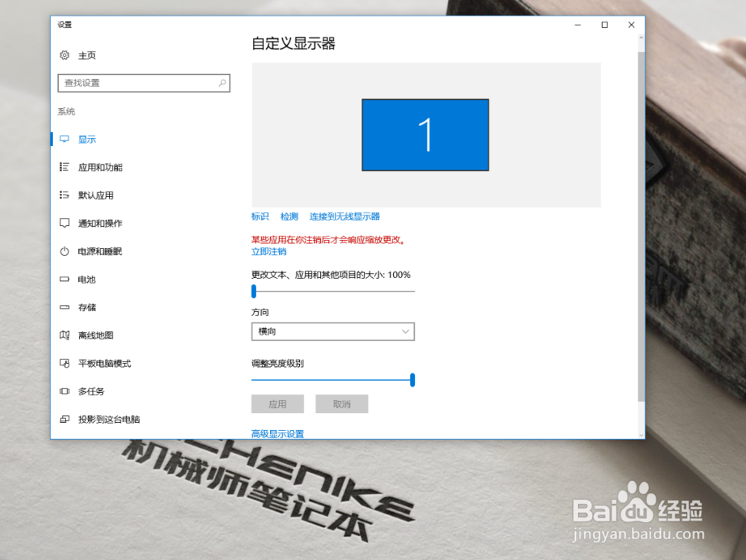Click the 系统 section label

[66, 111]
